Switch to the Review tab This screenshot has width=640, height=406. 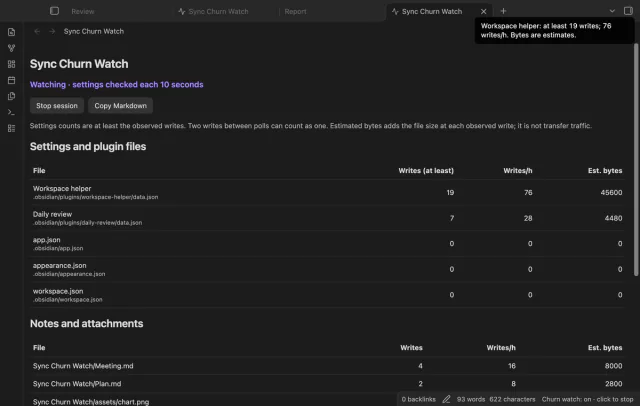[x=83, y=11]
